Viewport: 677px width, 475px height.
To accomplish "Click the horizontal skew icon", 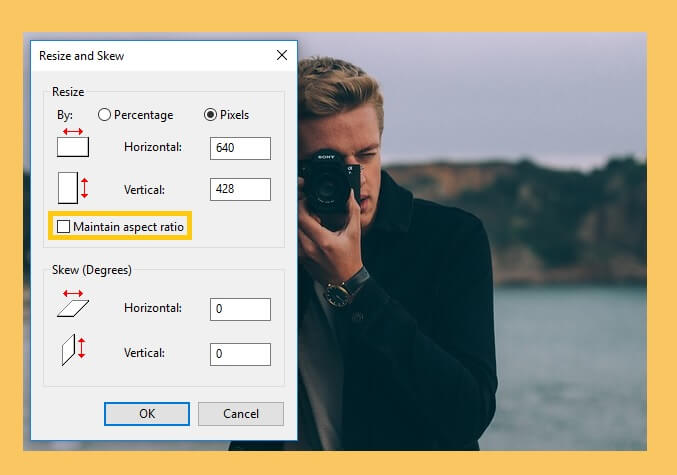I will point(73,304).
